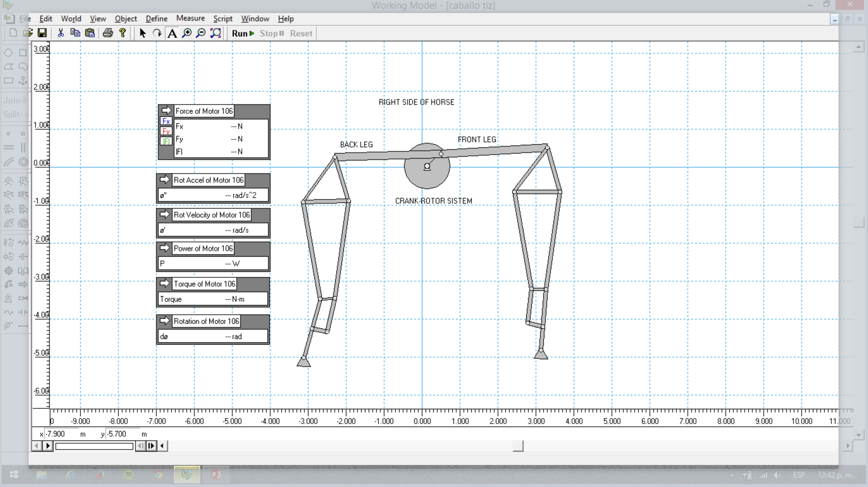Select the square body tool
The width and height of the screenshot is (868, 487).
coord(23,53)
